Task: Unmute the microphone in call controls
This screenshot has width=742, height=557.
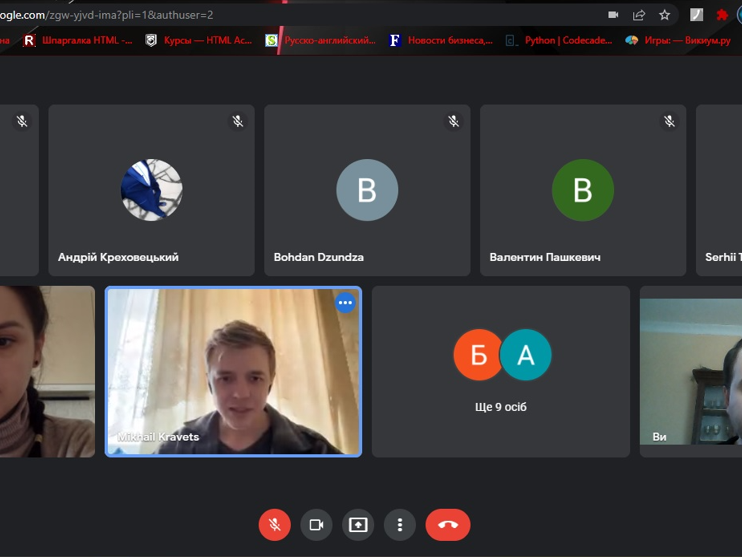Action: [274, 525]
